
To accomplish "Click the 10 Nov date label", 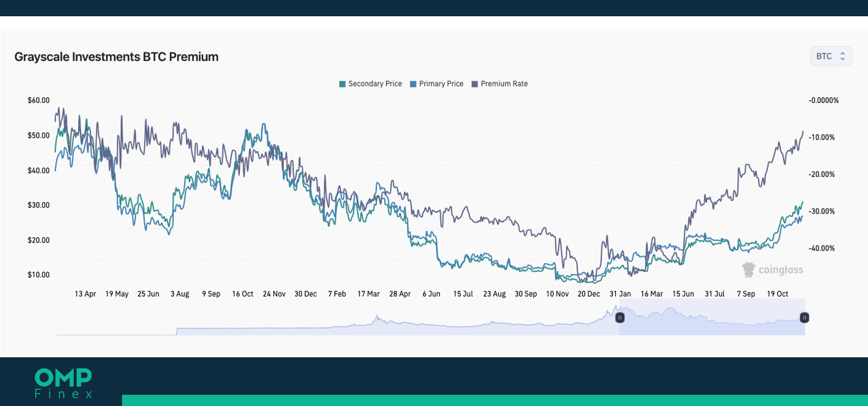I will (557, 293).
